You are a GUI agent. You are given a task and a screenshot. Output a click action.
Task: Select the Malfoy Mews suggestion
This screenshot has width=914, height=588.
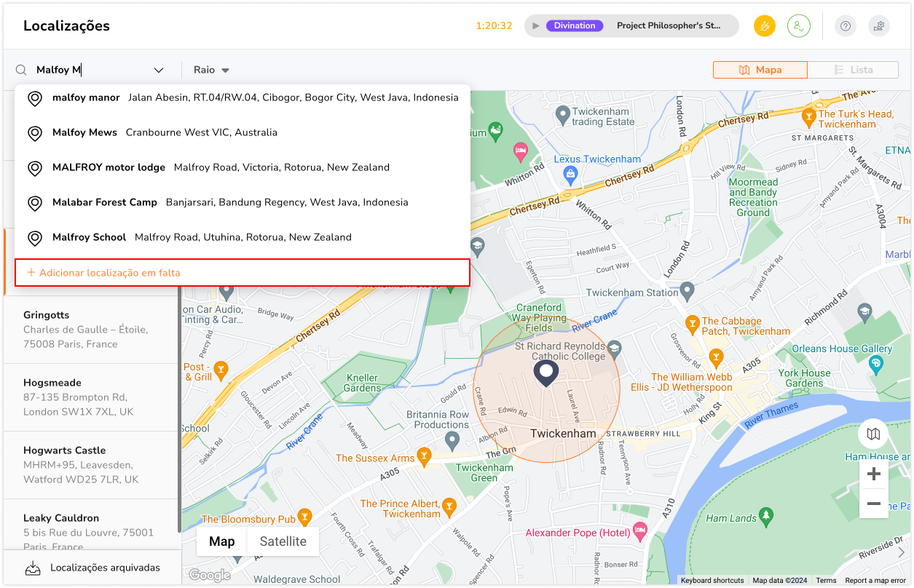165,132
